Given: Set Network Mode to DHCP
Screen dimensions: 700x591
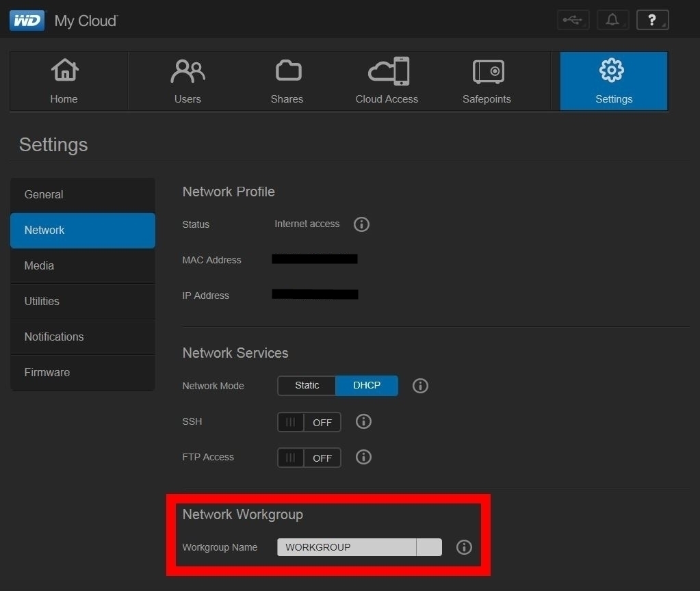Looking at the screenshot, I should click(367, 386).
